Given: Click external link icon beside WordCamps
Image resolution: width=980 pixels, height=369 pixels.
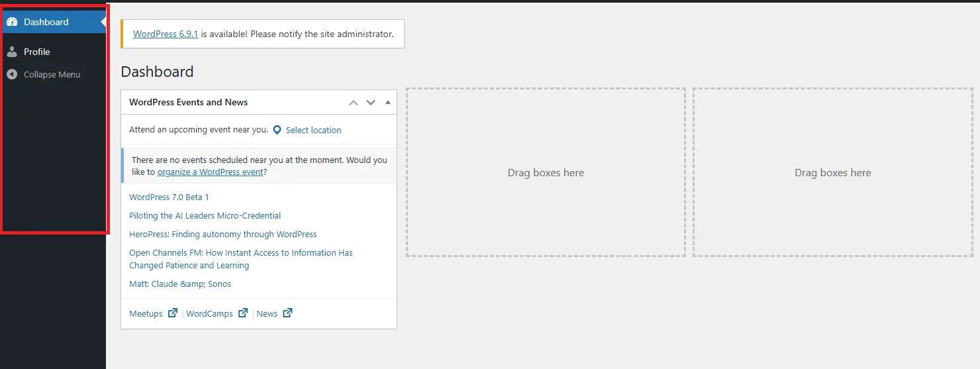Looking at the screenshot, I should tap(243, 313).
